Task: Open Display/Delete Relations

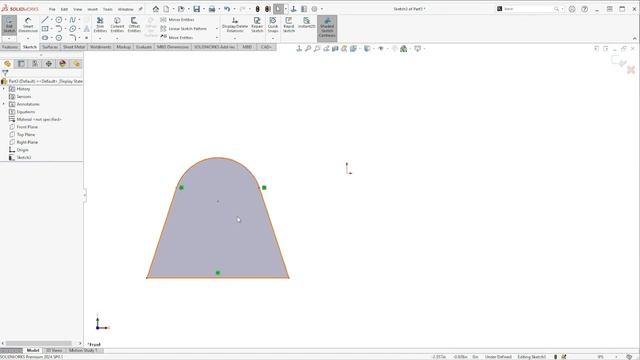Action: [x=235, y=24]
